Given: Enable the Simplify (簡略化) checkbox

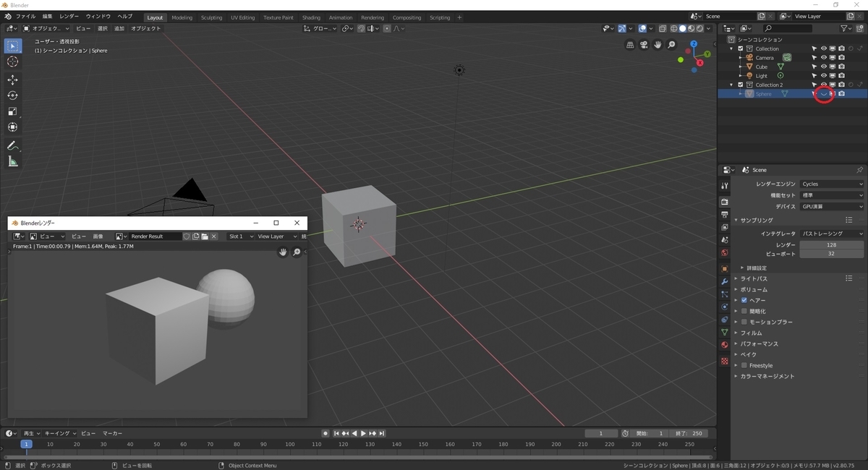Looking at the screenshot, I should (744, 311).
